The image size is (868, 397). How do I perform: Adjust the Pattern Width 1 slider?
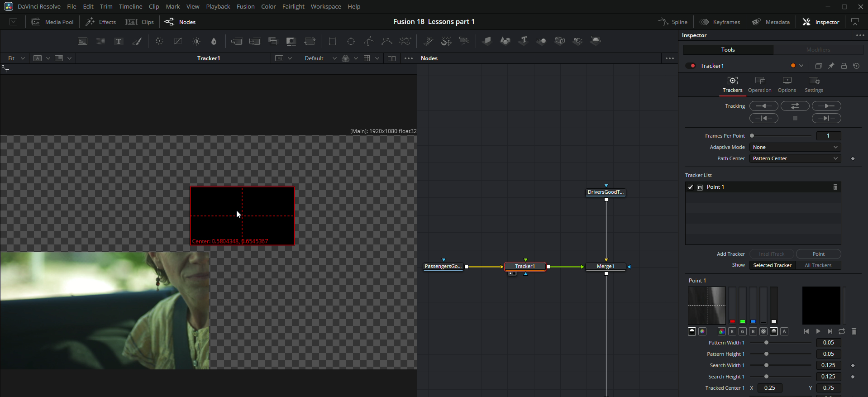[781, 343]
